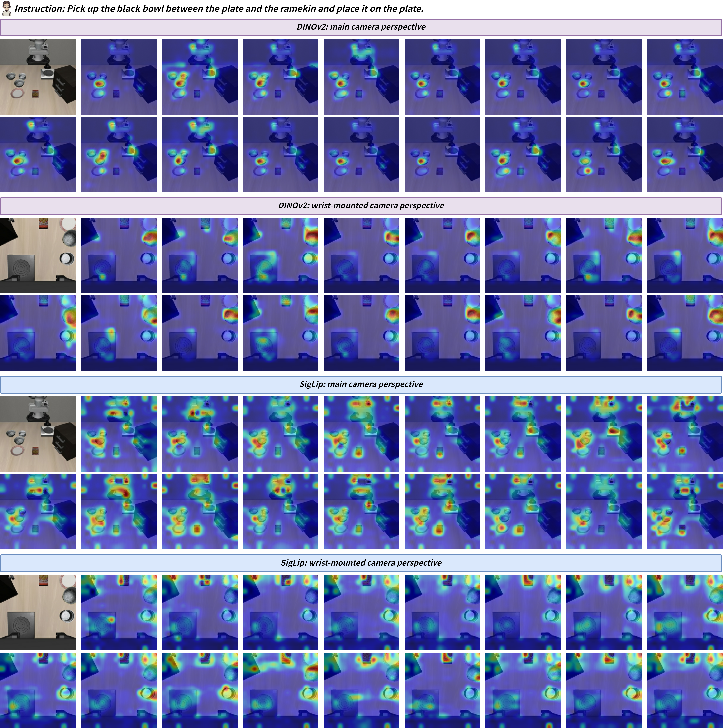Select the 'DINOv2: main camera perspective' header
This screenshot has width=723, height=728.
361,27
